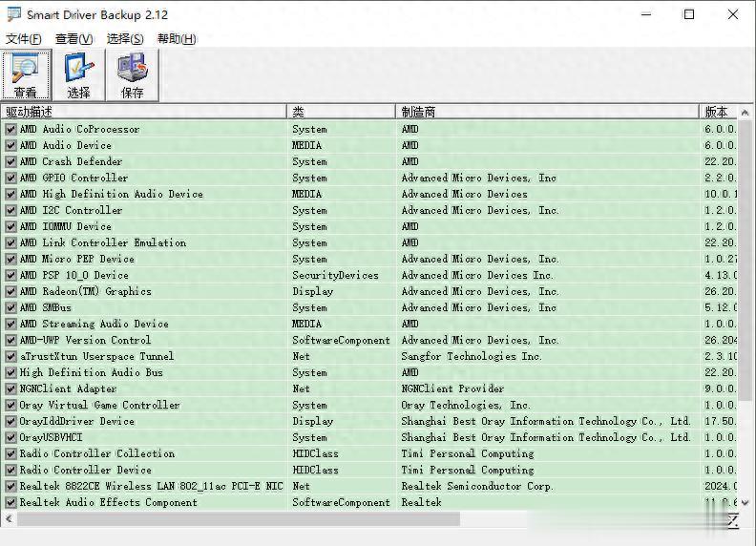This screenshot has height=546, width=756.
Task: Sort by 版本 column header
Action: coord(719,112)
